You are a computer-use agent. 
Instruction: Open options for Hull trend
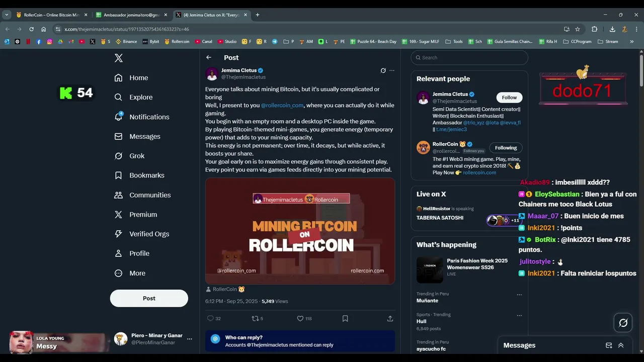pyautogui.click(x=519, y=316)
